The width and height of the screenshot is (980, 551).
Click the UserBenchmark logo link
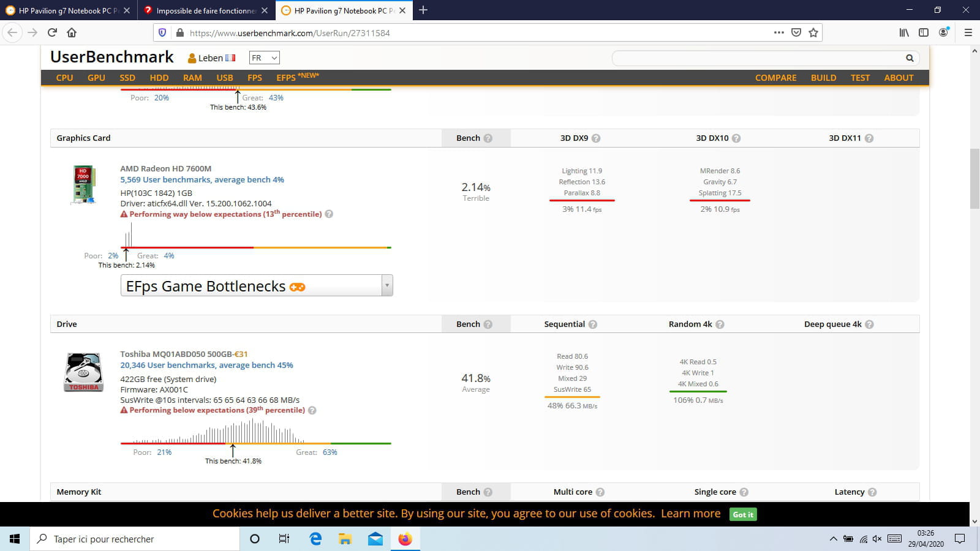click(112, 57)
